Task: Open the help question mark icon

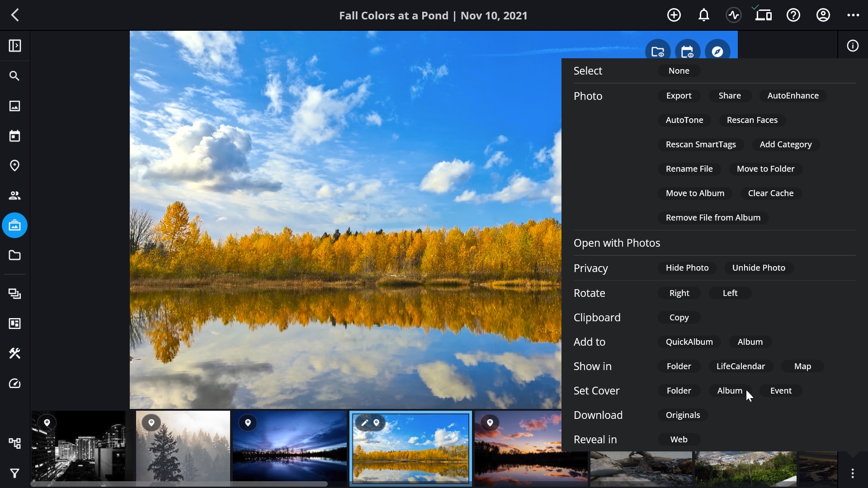Action: (x=793, y=15)
